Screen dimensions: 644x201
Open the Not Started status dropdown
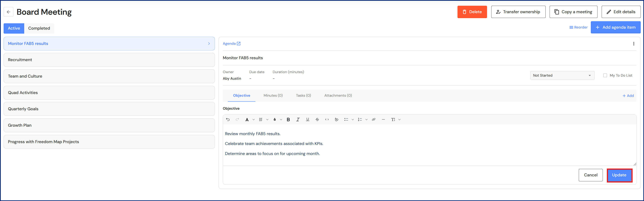click(562, 75)
